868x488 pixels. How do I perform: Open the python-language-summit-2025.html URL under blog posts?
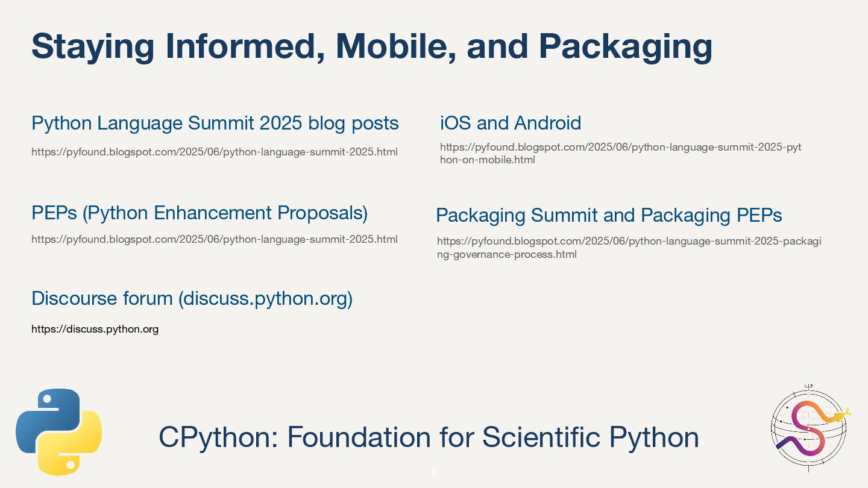[x=215, y=152]
